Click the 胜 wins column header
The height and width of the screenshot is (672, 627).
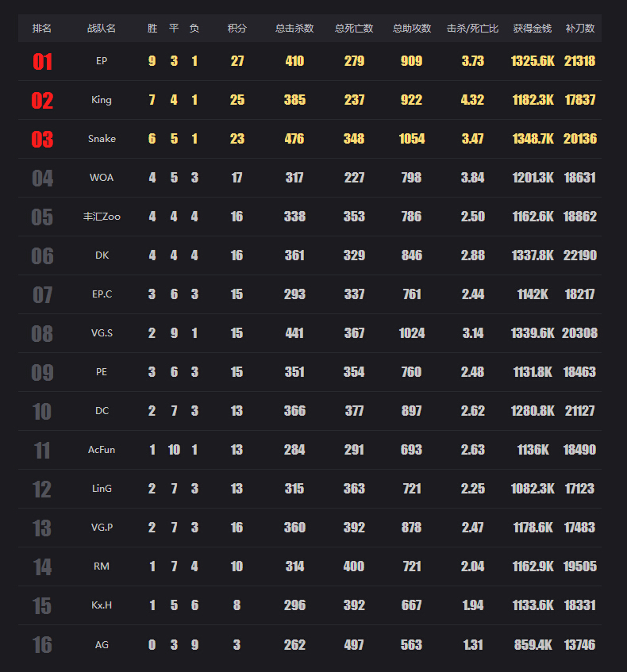point(152,29)
